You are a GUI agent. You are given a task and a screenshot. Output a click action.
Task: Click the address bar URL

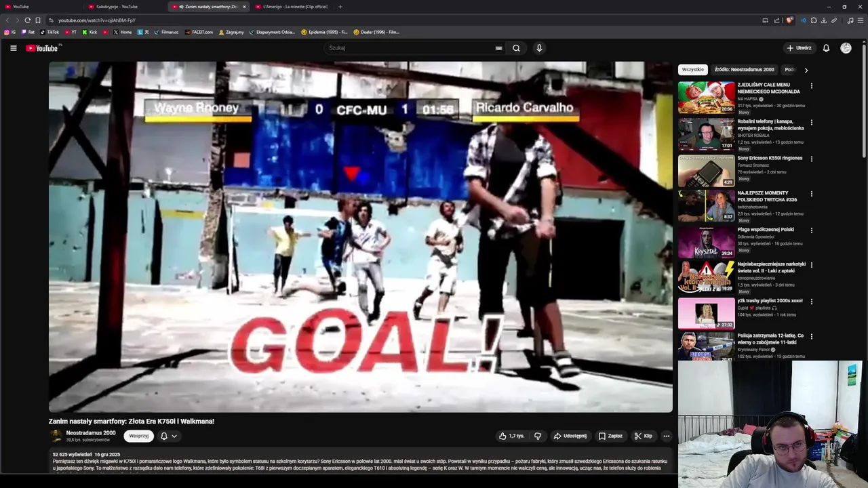tap(97, 20)
